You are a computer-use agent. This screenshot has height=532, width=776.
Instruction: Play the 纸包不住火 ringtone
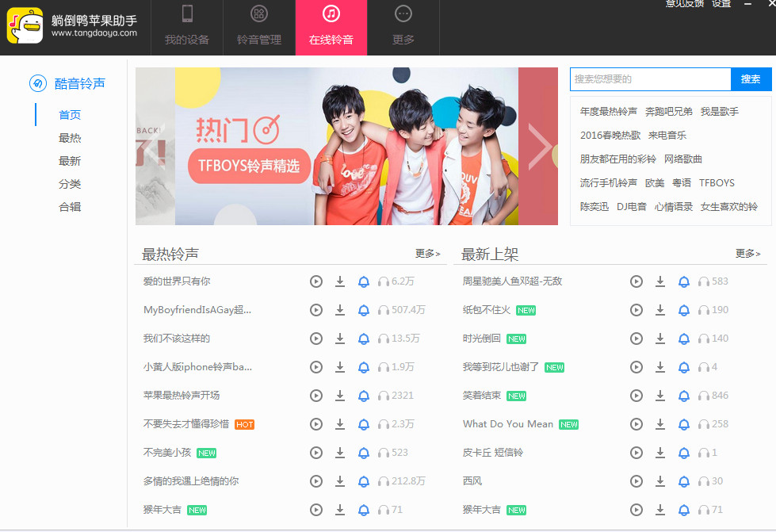pos(636,310)
